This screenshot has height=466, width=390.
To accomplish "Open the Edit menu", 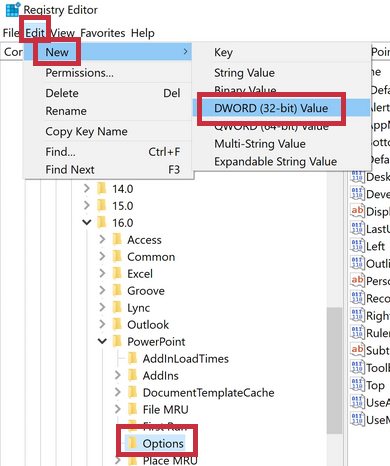I will coord(35,33).
